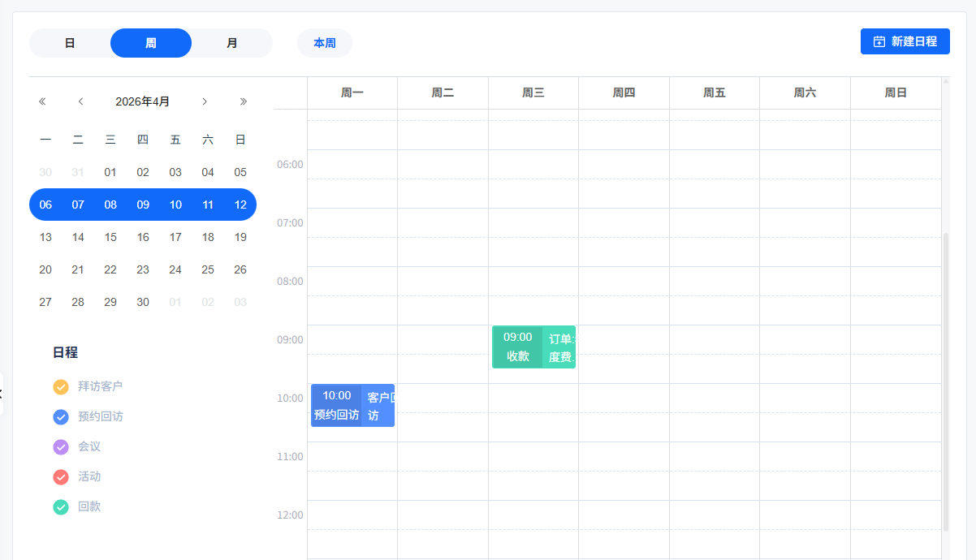Switch to the 日 day view
This screenshot has width=976, height=560.
pyautogui.click(x=70, y=43)
